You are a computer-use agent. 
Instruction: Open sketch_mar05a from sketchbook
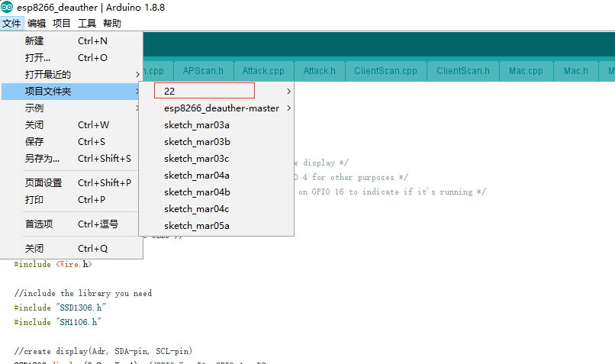(x=197, y=226)
